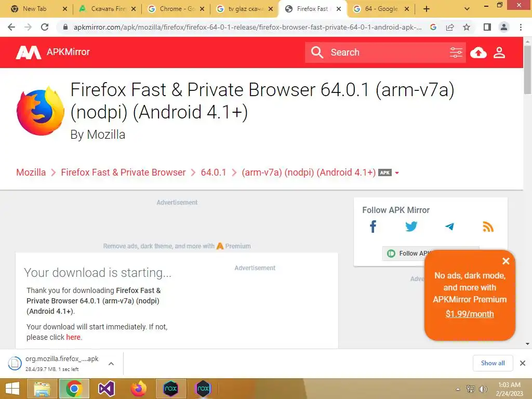Open APKMirror Facebook page icon
The width and height of the screenshot is (532, 399).
pyautogui.click(x=373, y=227)
